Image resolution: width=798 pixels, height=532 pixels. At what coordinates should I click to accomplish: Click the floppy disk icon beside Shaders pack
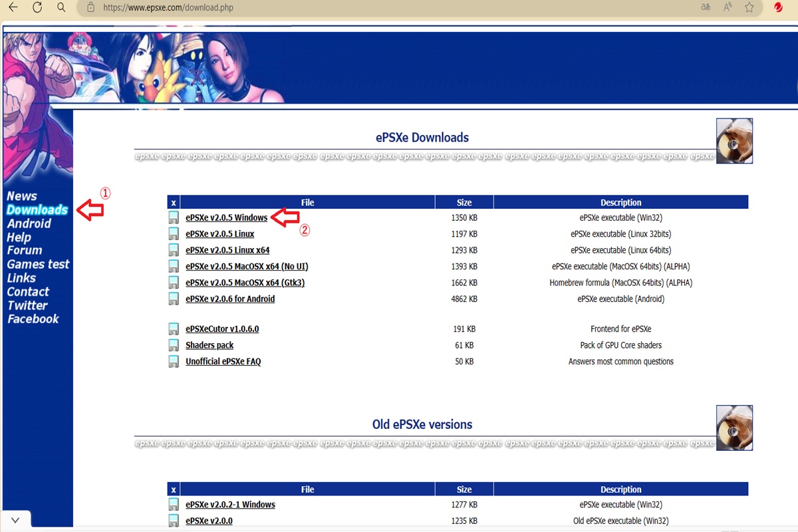tap(174, 345)
